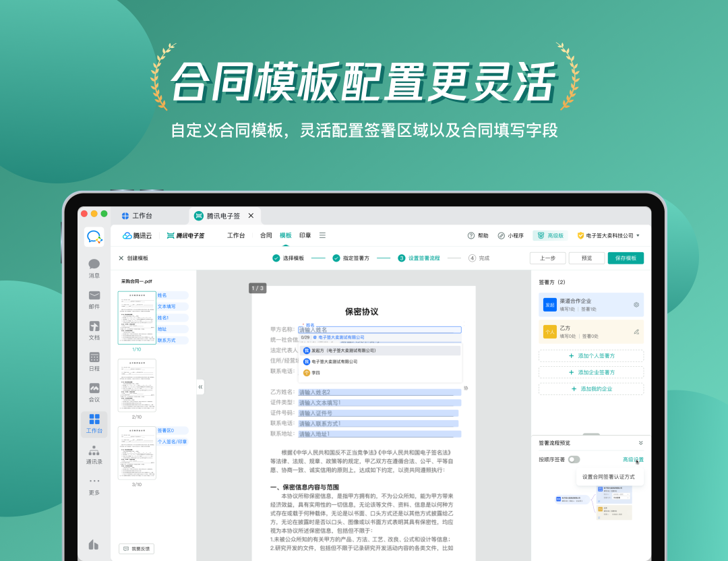
Task: Click the 上一步 button
Action: click(548, 258)
